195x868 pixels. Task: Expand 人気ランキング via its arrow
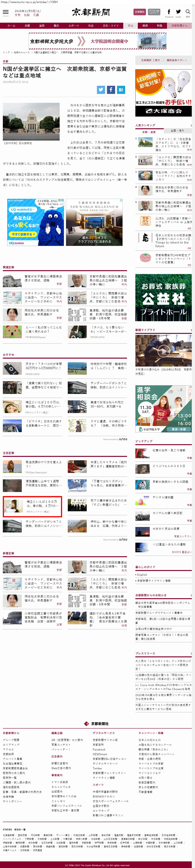click(191, 125)
